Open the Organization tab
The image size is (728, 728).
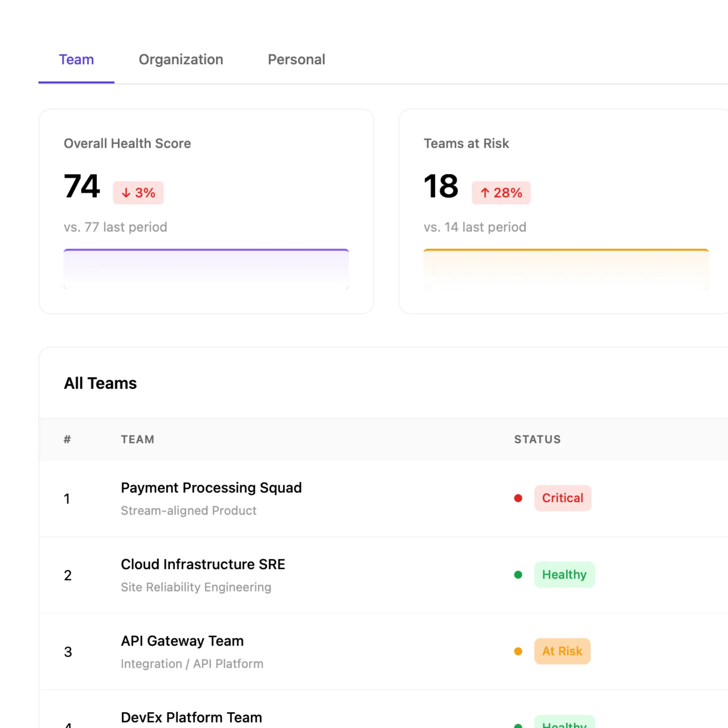pos(181,60)
